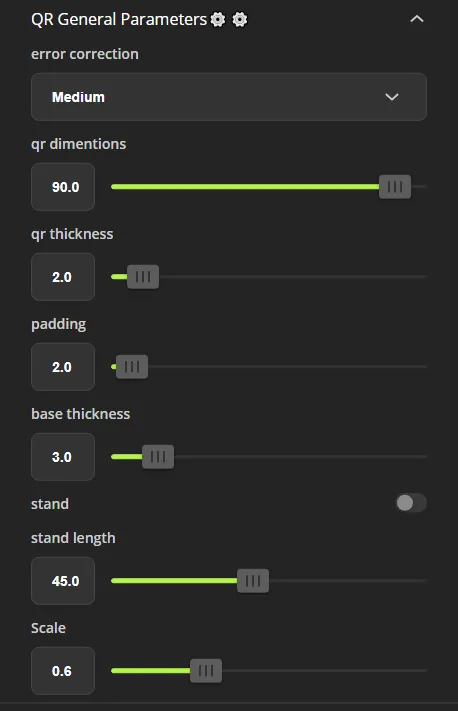The height and width of the screenshot is (711, 458).
Task: Click the first gear icon beside QR General Parameters
Action: pos(218,19)
